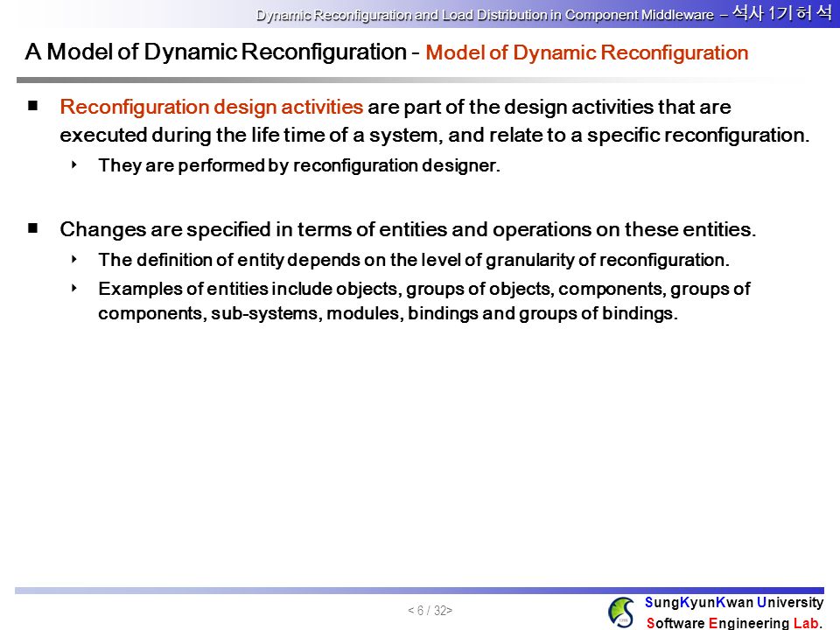The height and width of the screenshot is (630, 840).
Task: Click the red phrase 'Reconfiguration design activities'
Action: (212, 107)
